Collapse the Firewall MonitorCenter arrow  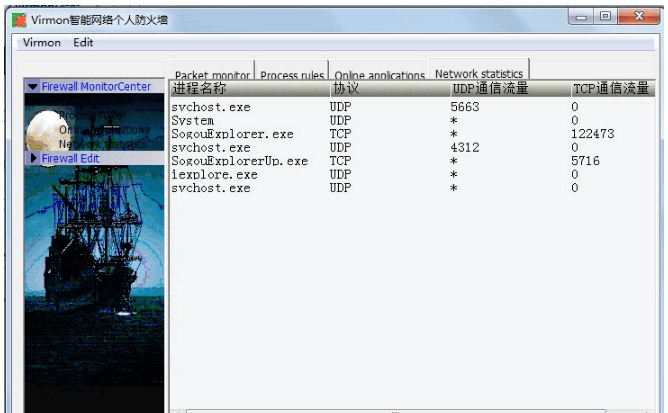click(33, 87)
